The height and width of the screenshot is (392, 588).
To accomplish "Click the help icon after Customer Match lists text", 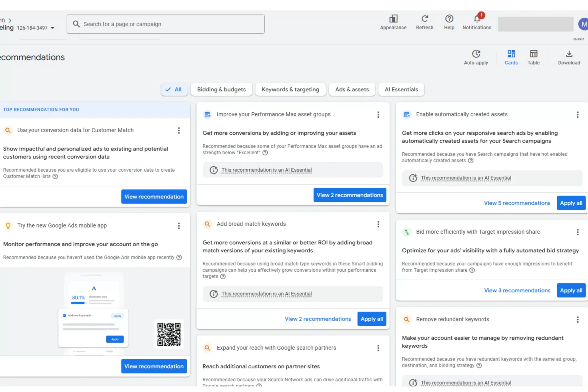I will (55, 176).
